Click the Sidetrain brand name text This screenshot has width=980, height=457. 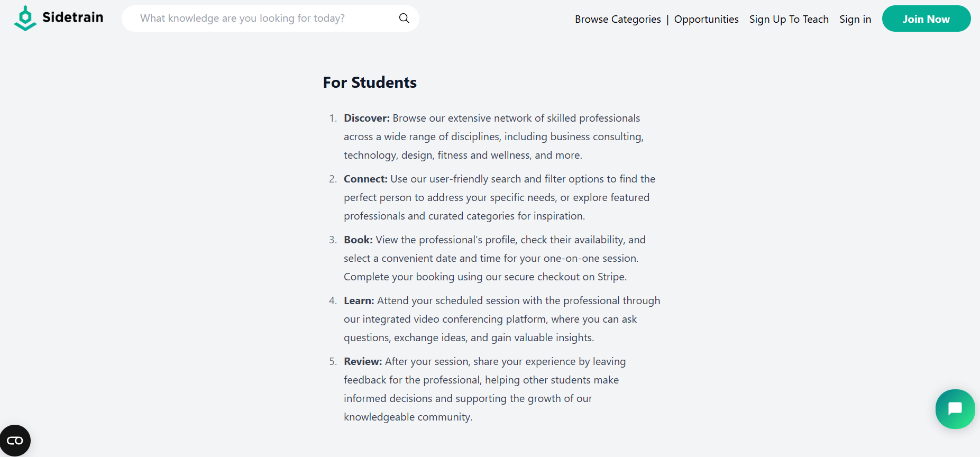pos(72,17)
